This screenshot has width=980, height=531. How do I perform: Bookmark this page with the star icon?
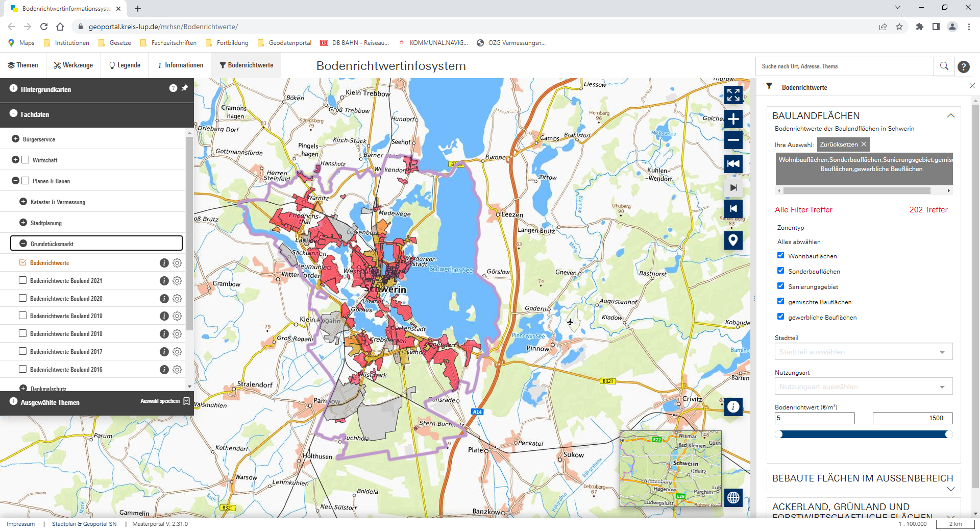[899, 27]
